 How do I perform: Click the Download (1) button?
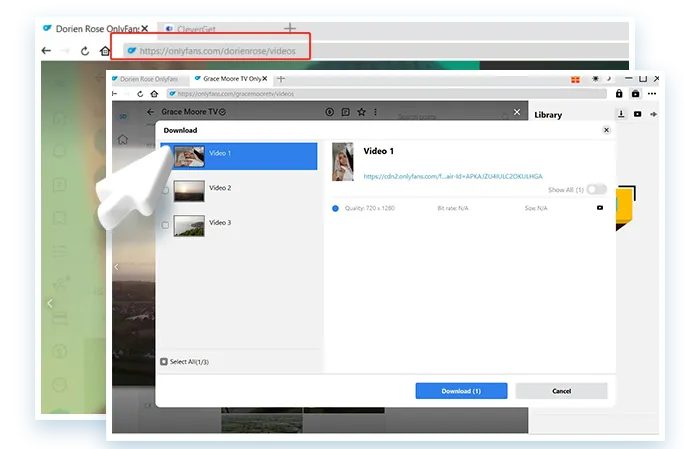point(461,391)
